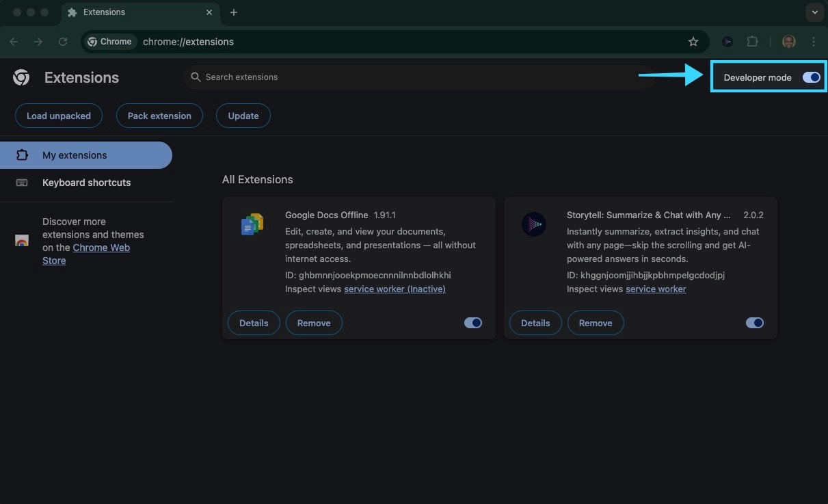Select the Extensions tab in tab strip

tap(140, 12)
